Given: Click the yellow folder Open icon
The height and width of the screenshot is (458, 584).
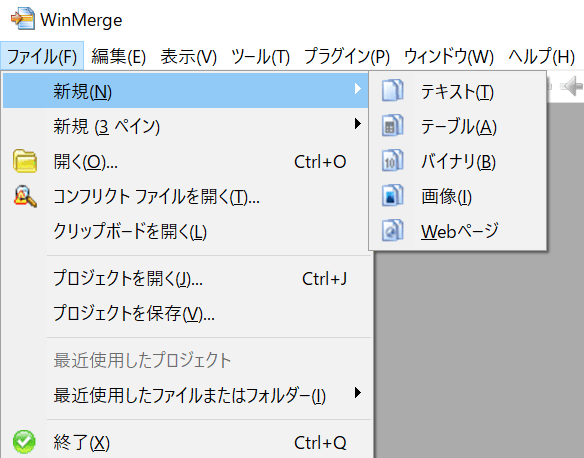Looking at the screenshot, I should pyautogui.click(x=25, y=161).
